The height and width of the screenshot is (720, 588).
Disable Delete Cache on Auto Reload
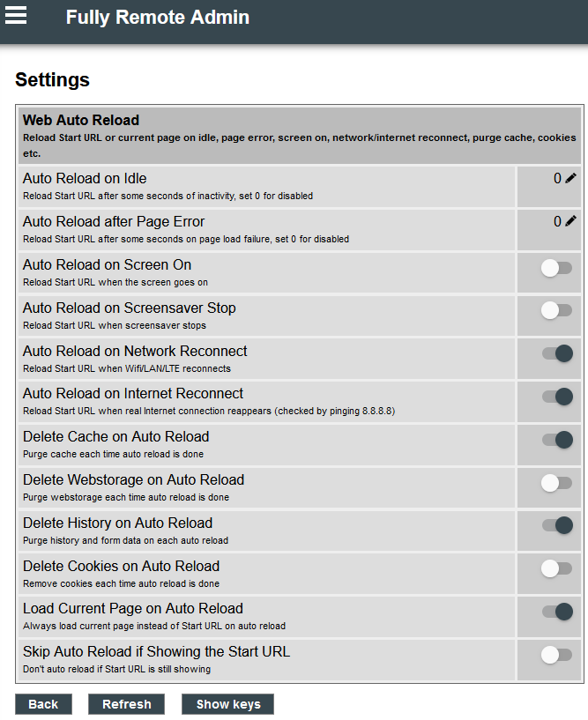click(x=557, y=440)
